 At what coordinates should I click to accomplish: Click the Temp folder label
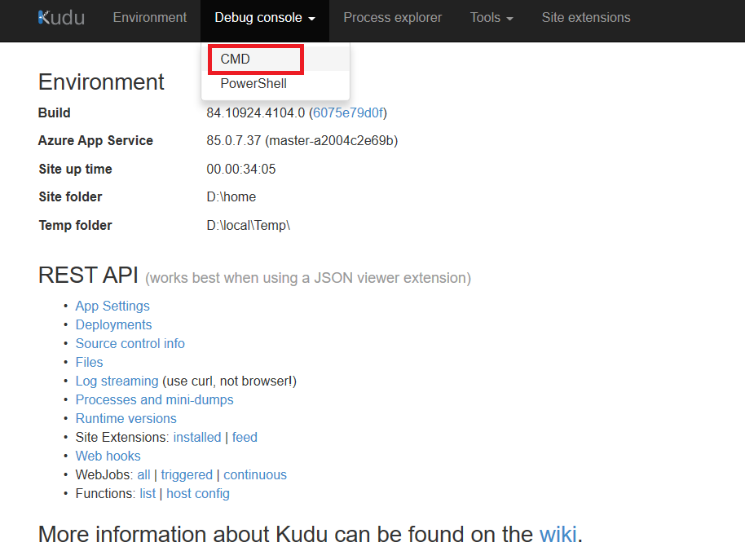(75, 225)
